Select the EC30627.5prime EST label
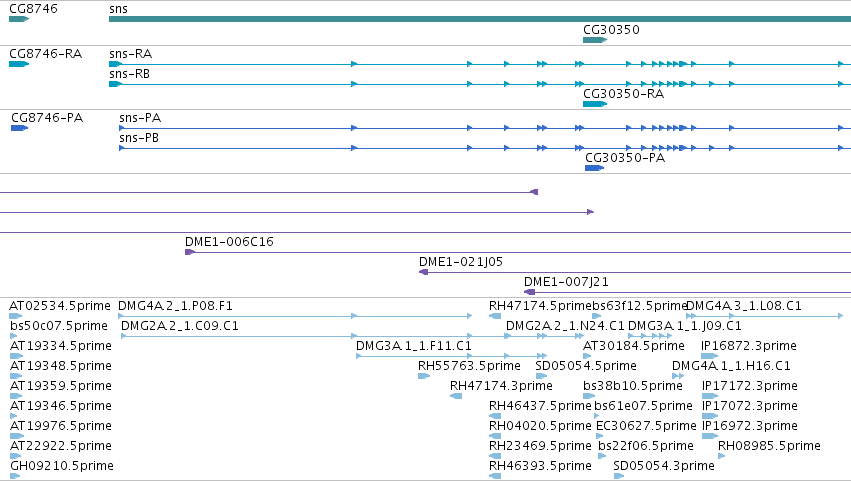This screenshot has height=481, width=851. [646, 426]
